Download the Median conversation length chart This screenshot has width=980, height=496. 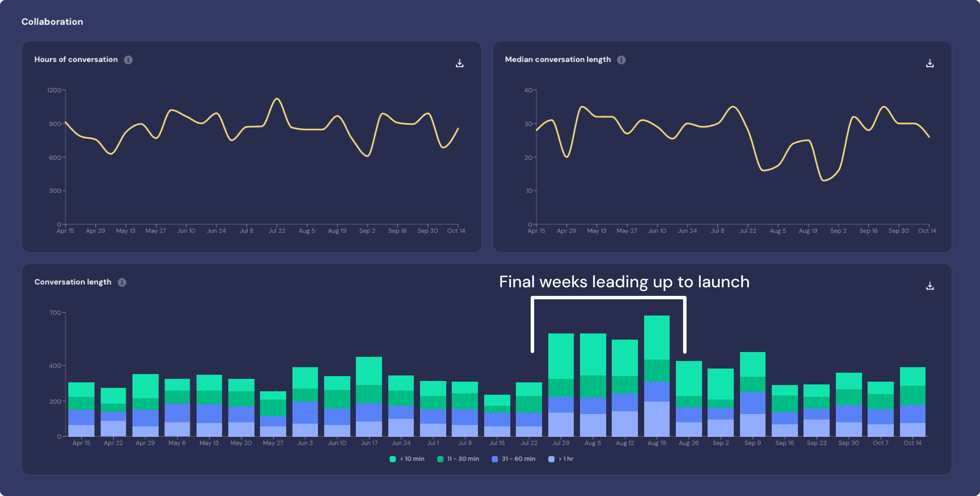tap(930, 63)
